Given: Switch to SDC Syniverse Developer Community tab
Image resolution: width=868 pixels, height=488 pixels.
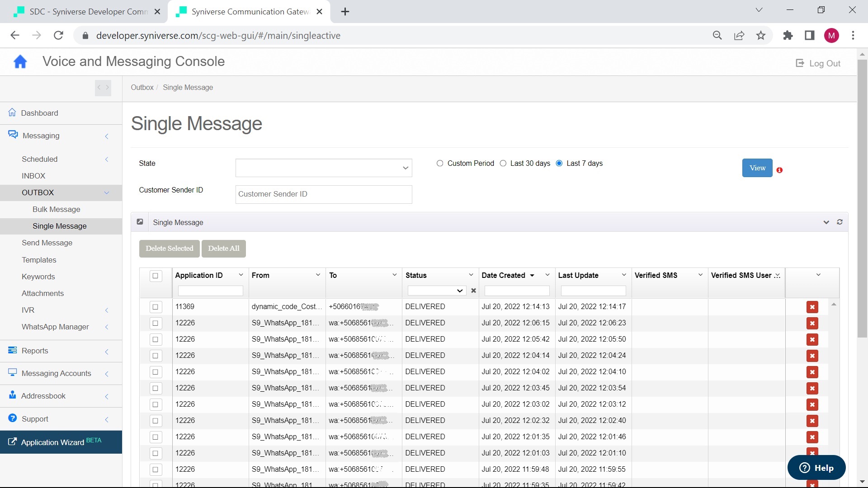Looking at the screenshot, I should pyautogui.click(x=88, y=12).
